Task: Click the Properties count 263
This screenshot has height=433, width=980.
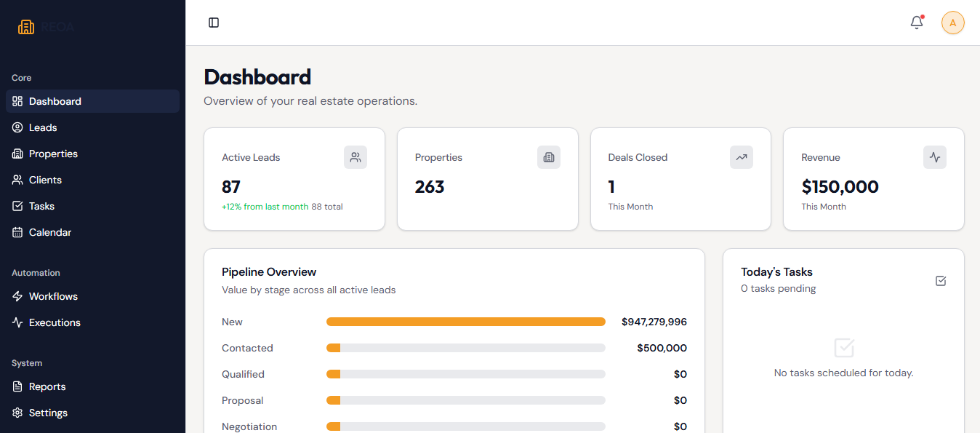Action: click(430, 187)
